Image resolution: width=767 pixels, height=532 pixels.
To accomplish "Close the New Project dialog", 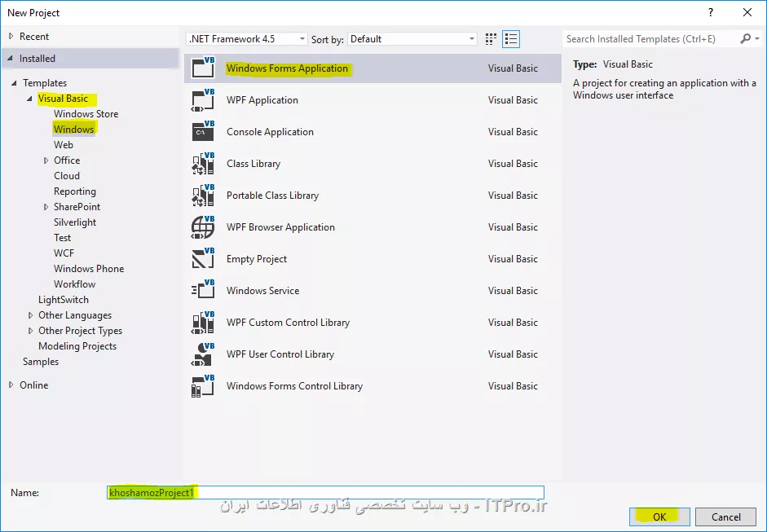I will [x=747, y=13].
